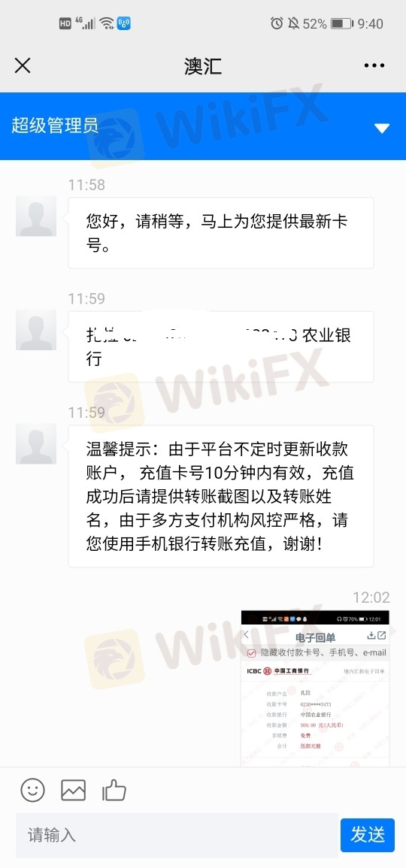The height and width of the screenshot is (868, 406).
Task: Tap the share icon in the receipt header
Action: point(381,636)
